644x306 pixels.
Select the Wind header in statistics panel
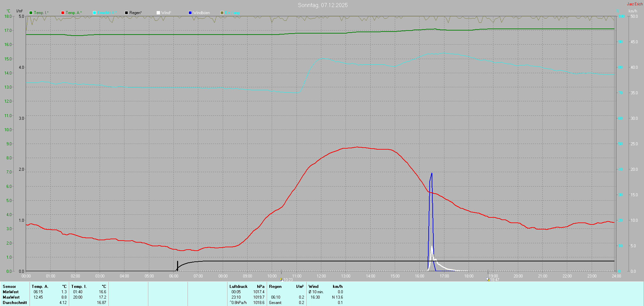coord(314,287)
